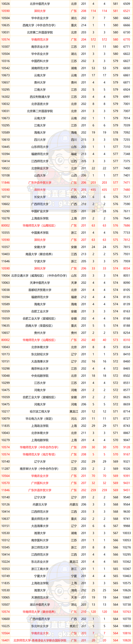Click rank value 10816 for 华南农业大学
Viewport: 133px width, 644px height.
click(x=126, y=633)
